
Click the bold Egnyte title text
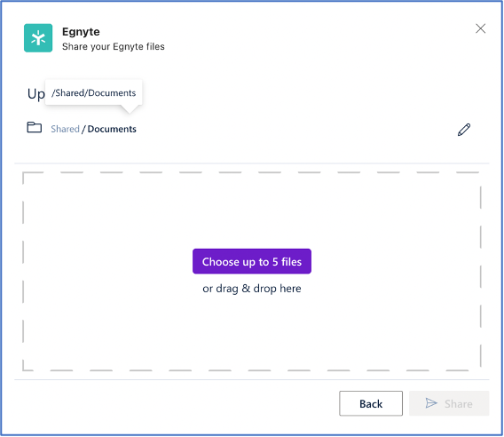click(81, 32)
